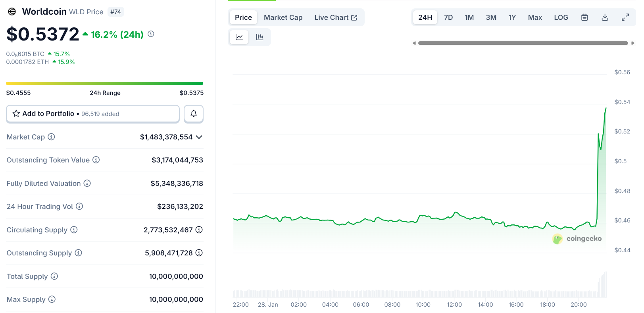Image resolution: width=644 pixels, height=313 pixels.
Task: Click info icon beside Fully Diluted Valuation
Action: [x=87, y=183]
